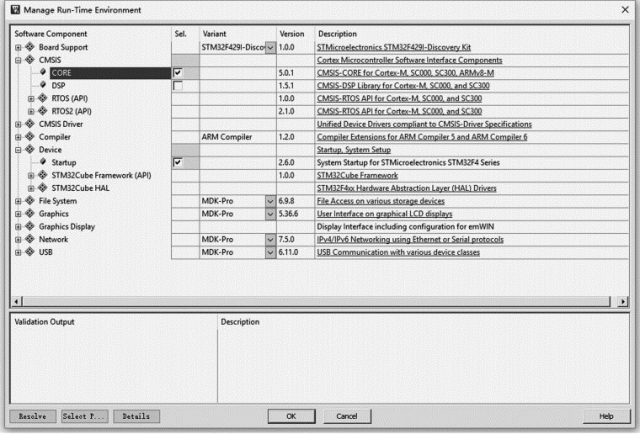The image size is (640, 434).
Task: Expand the RTOS (API) node
Action: tap(31, 98)
